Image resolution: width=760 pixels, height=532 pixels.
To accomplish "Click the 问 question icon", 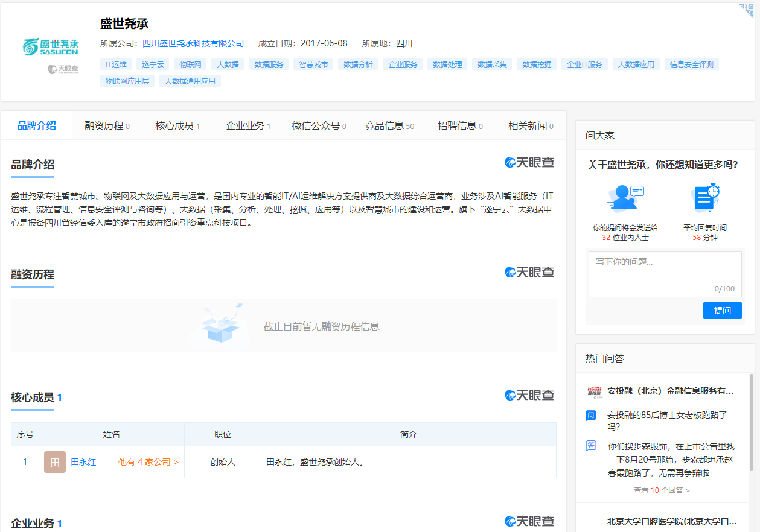I will 591,415.
